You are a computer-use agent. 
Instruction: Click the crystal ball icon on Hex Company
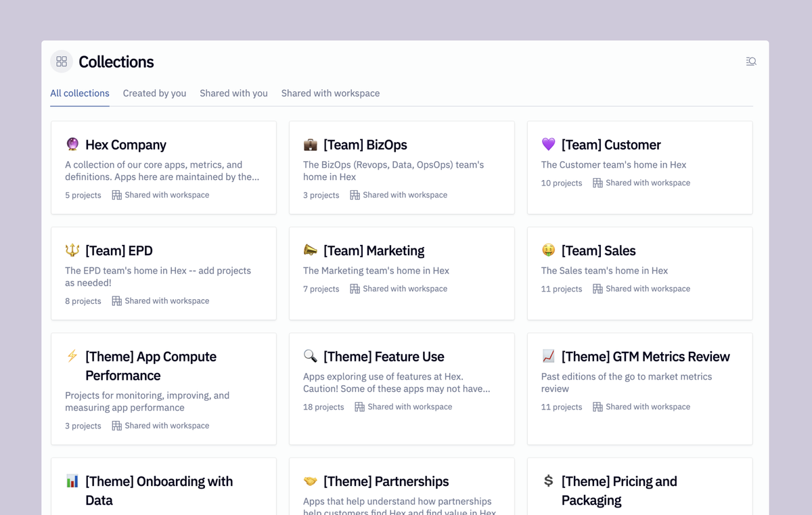pyautogui.click(x=72, y=144)
